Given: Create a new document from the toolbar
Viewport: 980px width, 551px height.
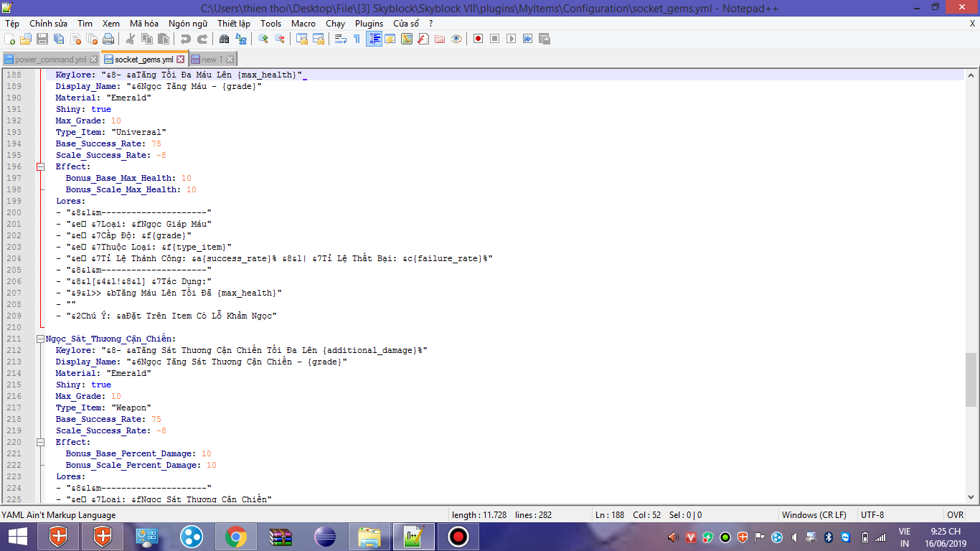Looking at the screenshot, I should tap(10, 39).
